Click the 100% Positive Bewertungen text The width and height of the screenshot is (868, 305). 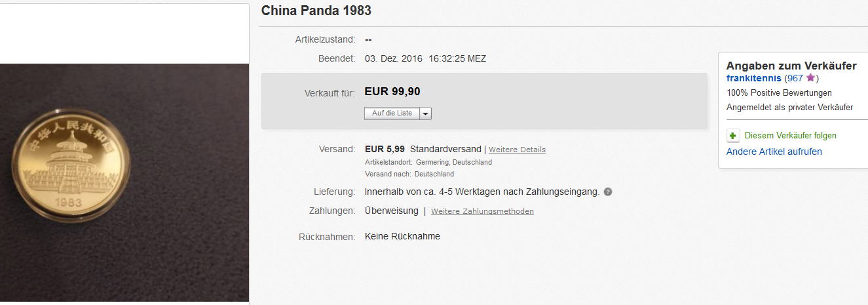point(779,93)
